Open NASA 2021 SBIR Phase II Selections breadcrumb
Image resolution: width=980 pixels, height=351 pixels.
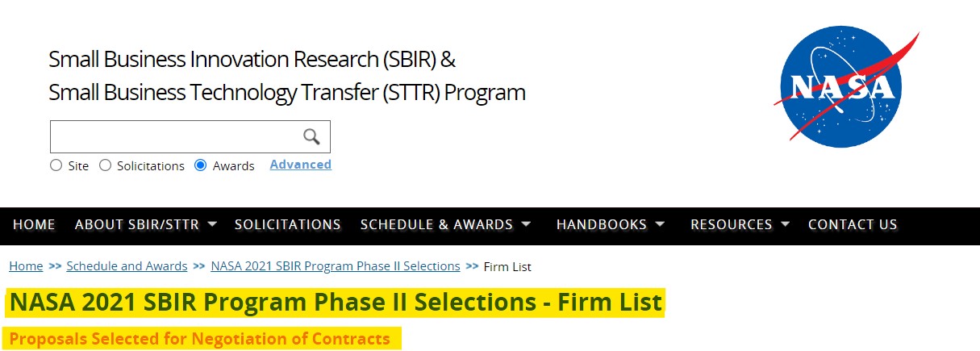(335, 266)
